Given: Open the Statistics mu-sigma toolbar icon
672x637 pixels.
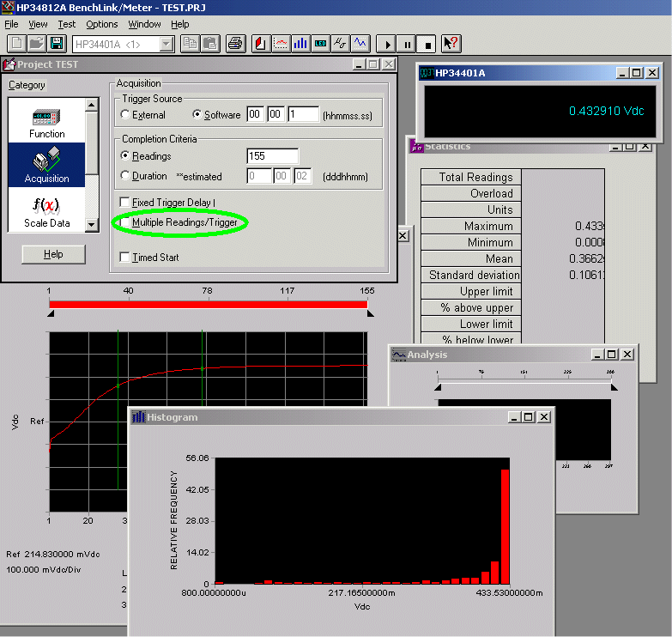Looking at the screenshot, I should [340, 43].
